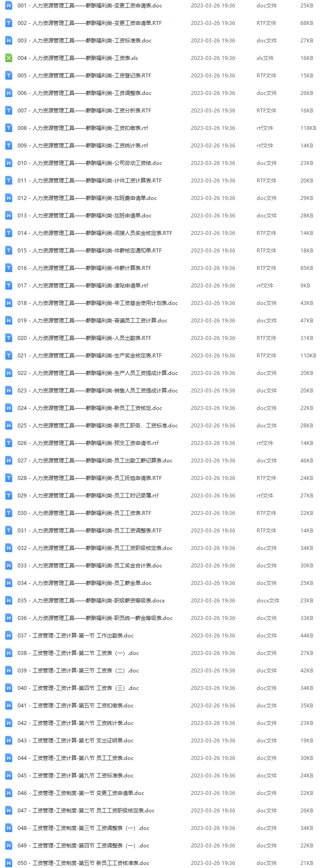
Task: Click the RTF icon beside file 029
Action: (8, 495)
